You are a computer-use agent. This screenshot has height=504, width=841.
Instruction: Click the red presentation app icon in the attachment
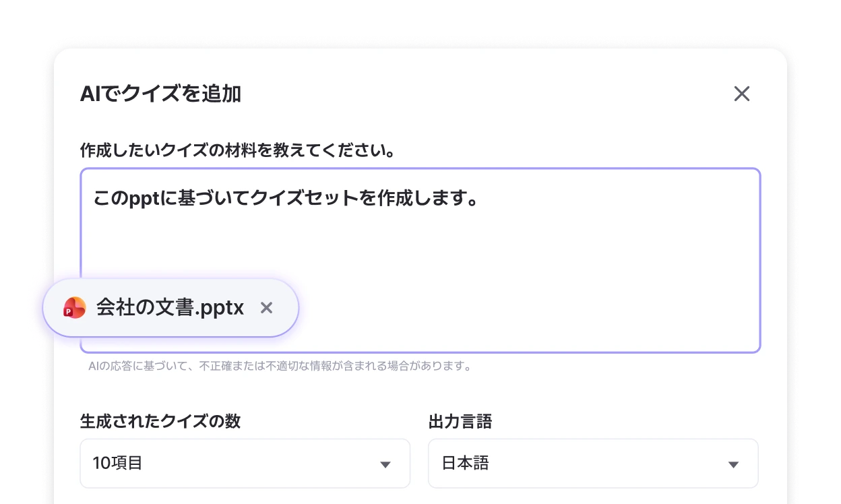74,307
